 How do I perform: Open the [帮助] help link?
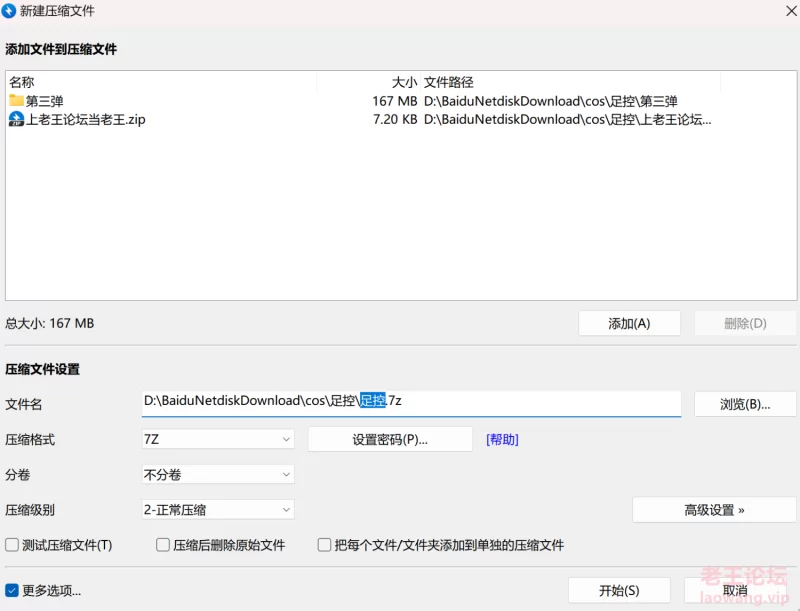coord(502,439)
